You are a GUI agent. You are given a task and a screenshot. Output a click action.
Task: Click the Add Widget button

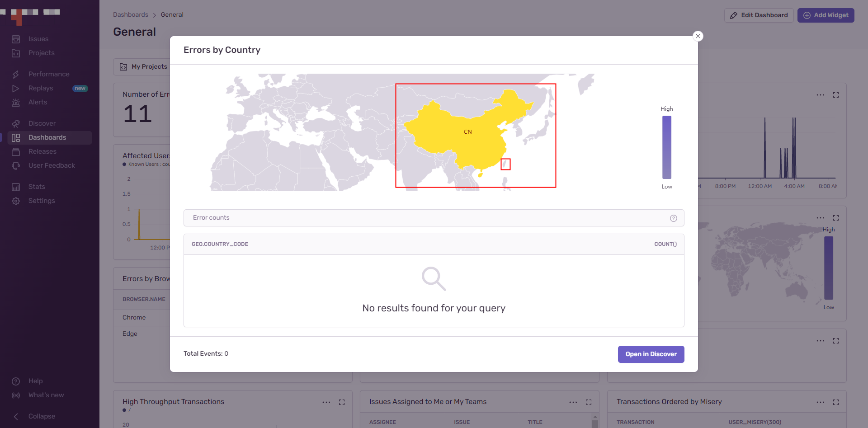tap(826, 15)
